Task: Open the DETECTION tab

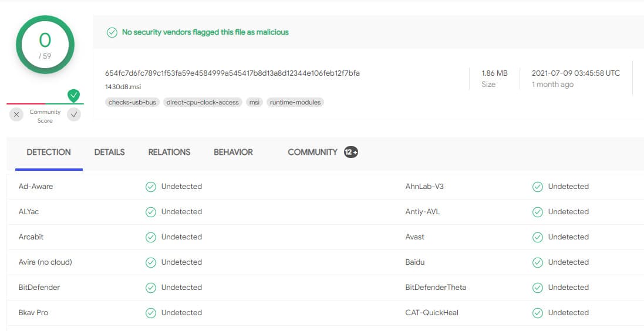Action: coord(49,153)
